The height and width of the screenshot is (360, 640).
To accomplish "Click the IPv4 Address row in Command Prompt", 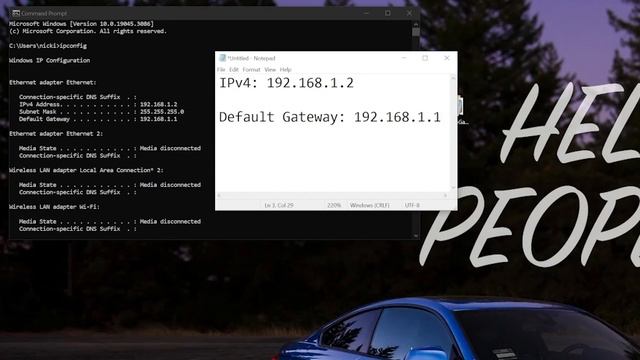I will 98,104.
